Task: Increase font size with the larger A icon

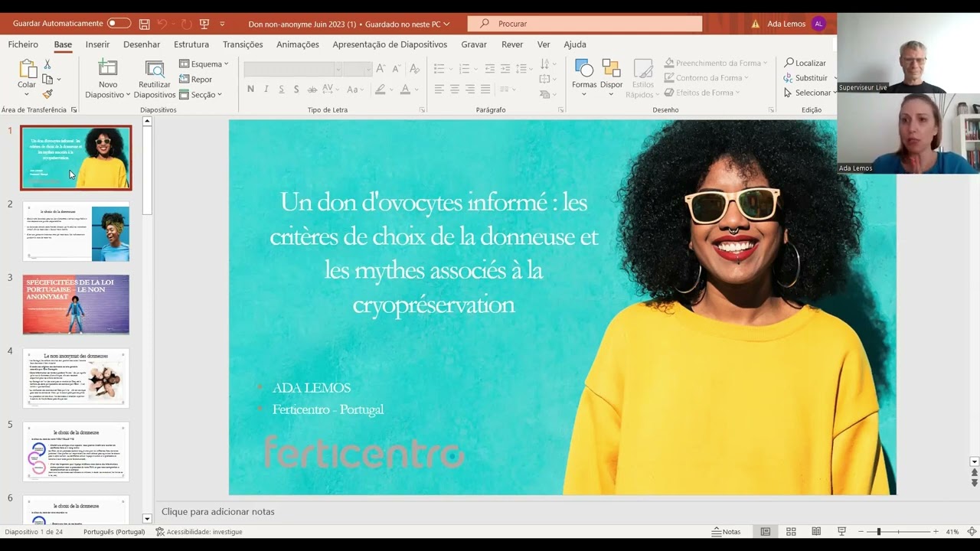Action: pyautogui.click(x=381, y=69)
